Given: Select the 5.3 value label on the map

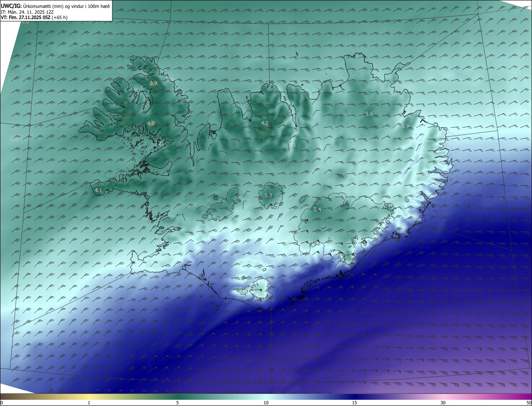Looking at the screenshot, I should (x=268, y=195).
